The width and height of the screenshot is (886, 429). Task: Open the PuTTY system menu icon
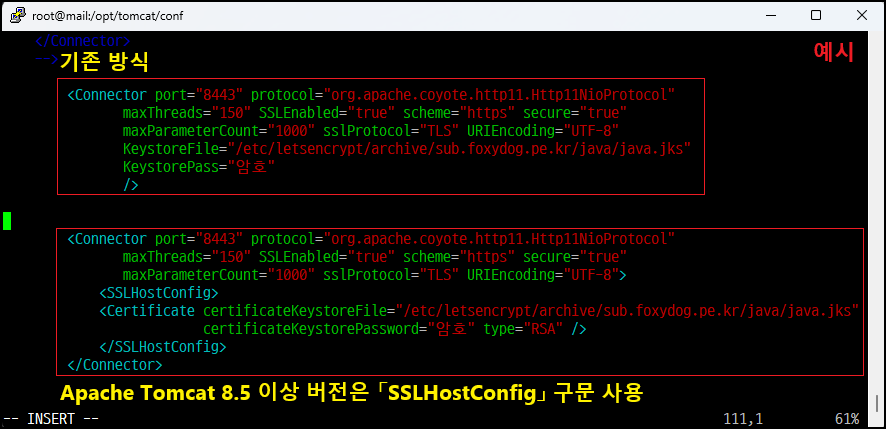tap(18, 15)
